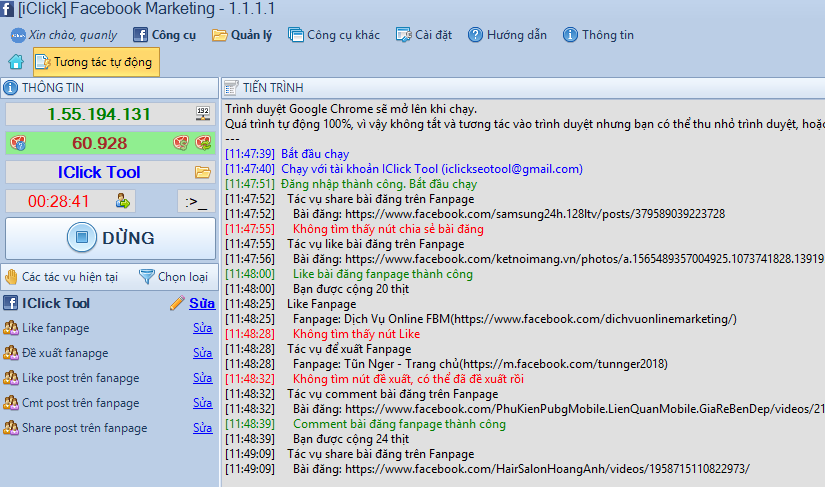Click the Share post trên fanpage icon

pos(11,428)
